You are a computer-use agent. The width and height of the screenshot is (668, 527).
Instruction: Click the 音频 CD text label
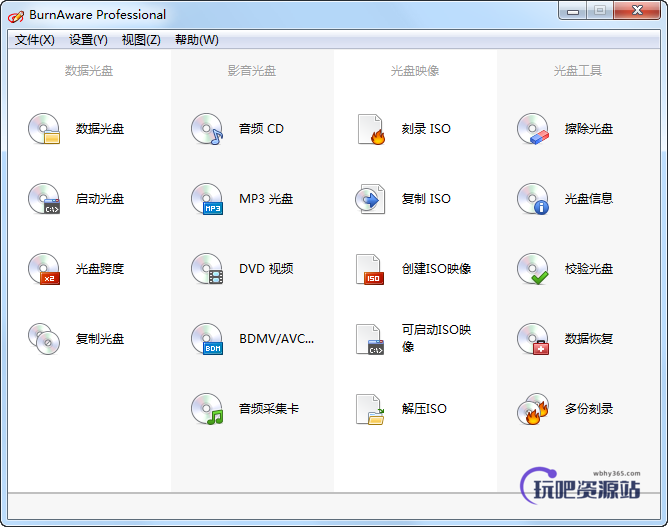261,129
